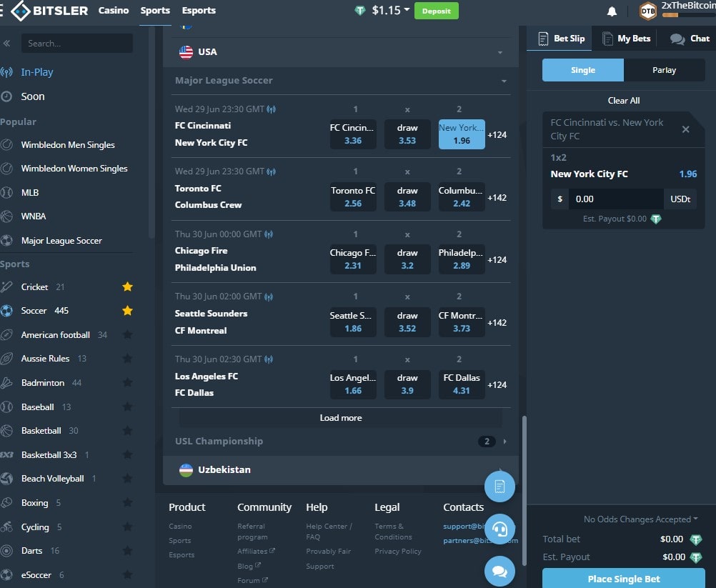Show +142 more markets for Toronto FC

(x=497, y=198)
